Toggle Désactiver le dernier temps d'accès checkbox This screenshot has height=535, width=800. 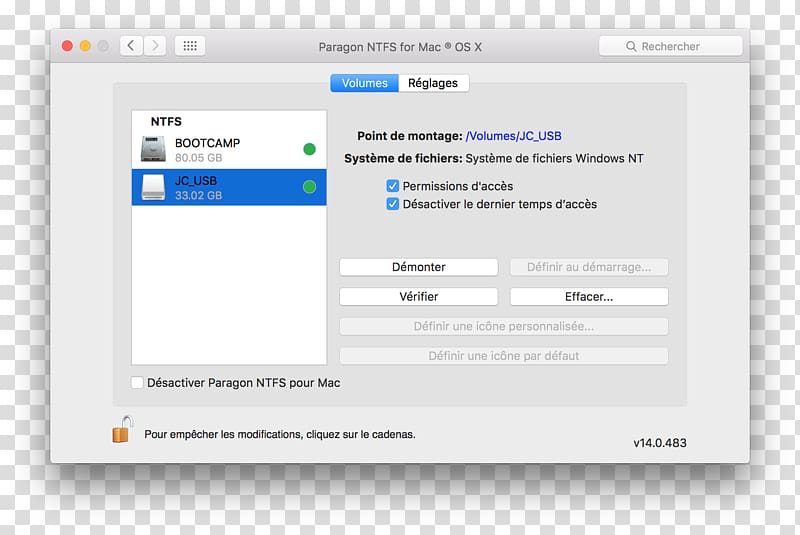tap(392, 204)
